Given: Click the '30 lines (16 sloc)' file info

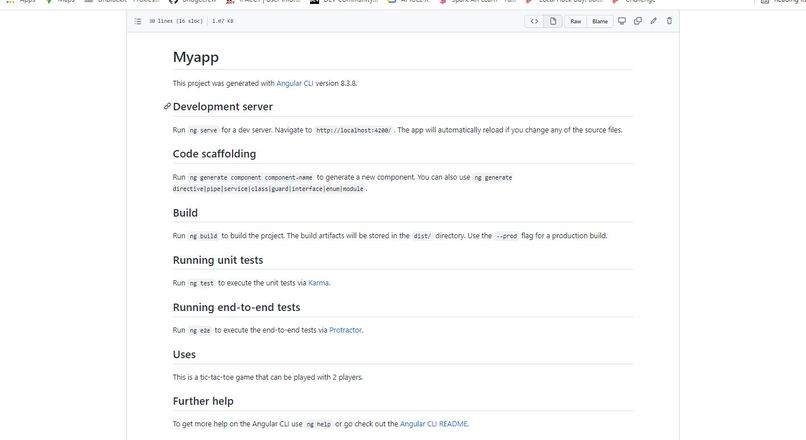Looking at the screenshot, I should click(x=176, y=21).
